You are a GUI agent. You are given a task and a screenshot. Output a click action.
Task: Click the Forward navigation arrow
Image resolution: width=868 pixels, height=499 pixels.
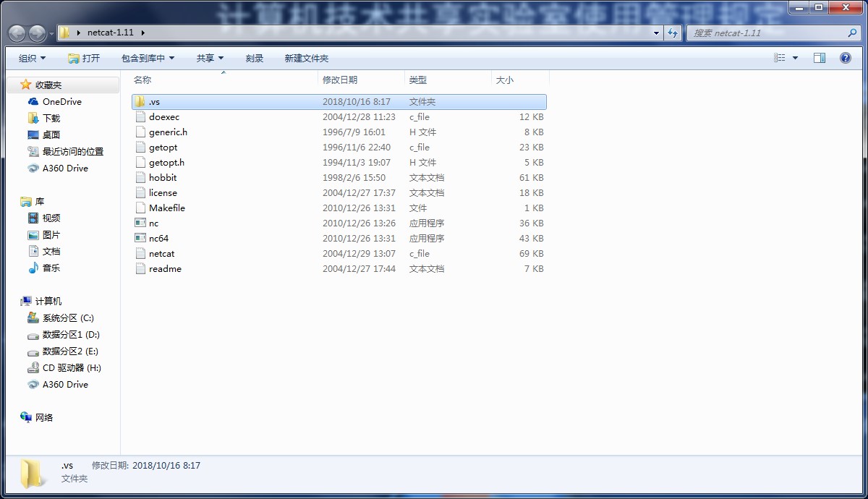(38, 33)
